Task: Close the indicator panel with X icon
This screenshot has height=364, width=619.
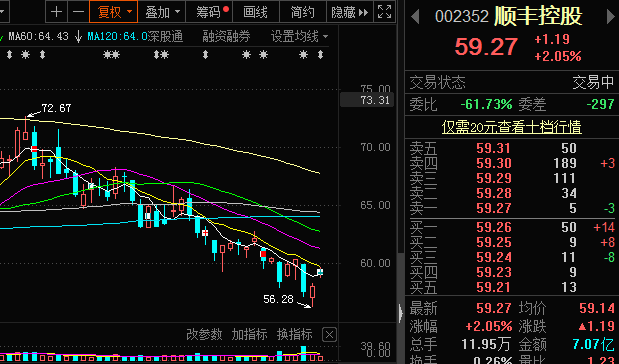Action: tap(329, 335)
